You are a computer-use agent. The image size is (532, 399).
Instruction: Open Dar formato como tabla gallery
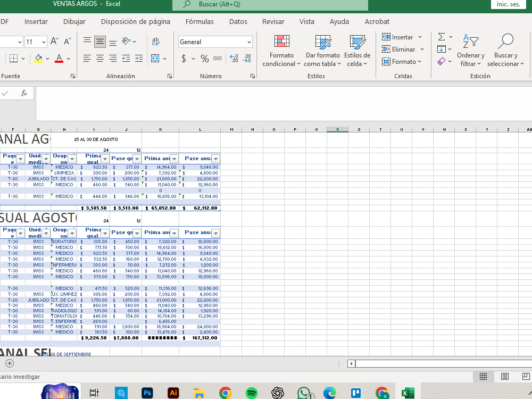[323, 51]
